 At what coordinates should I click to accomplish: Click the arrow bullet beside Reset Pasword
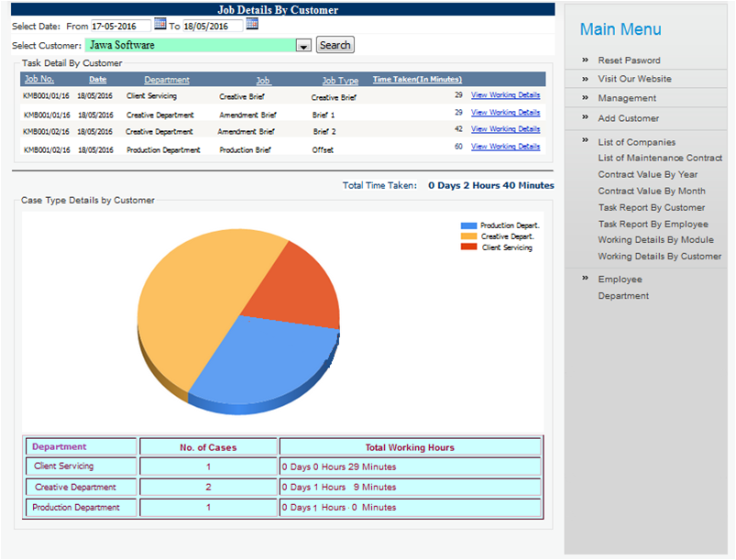coord(585,60)
